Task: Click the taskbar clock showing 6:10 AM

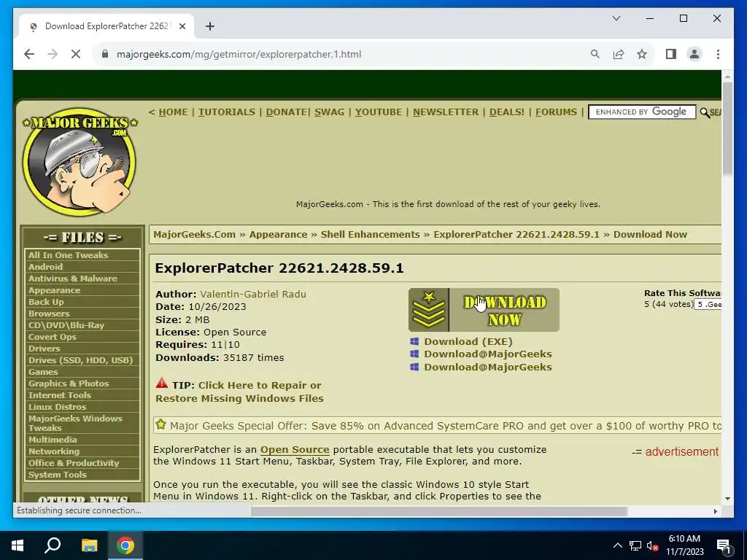Action: point(684,545)
